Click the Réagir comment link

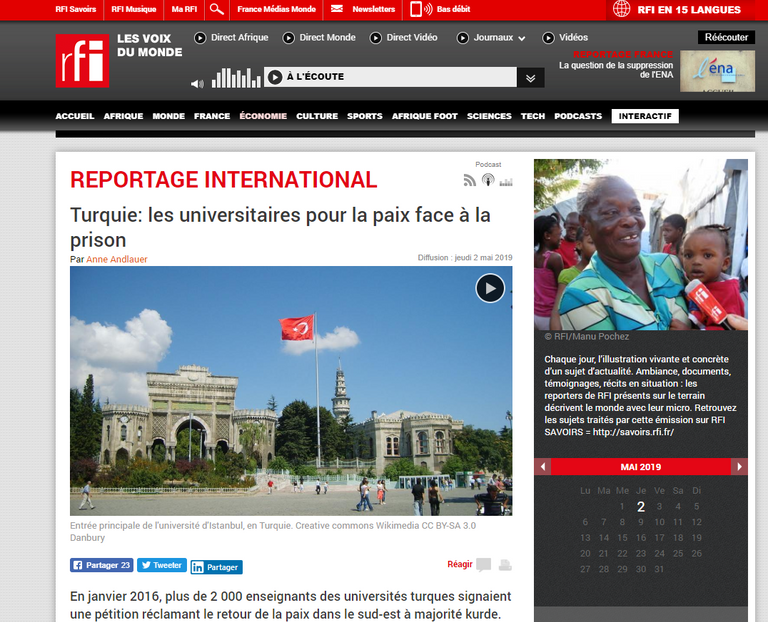click(459, 565)
